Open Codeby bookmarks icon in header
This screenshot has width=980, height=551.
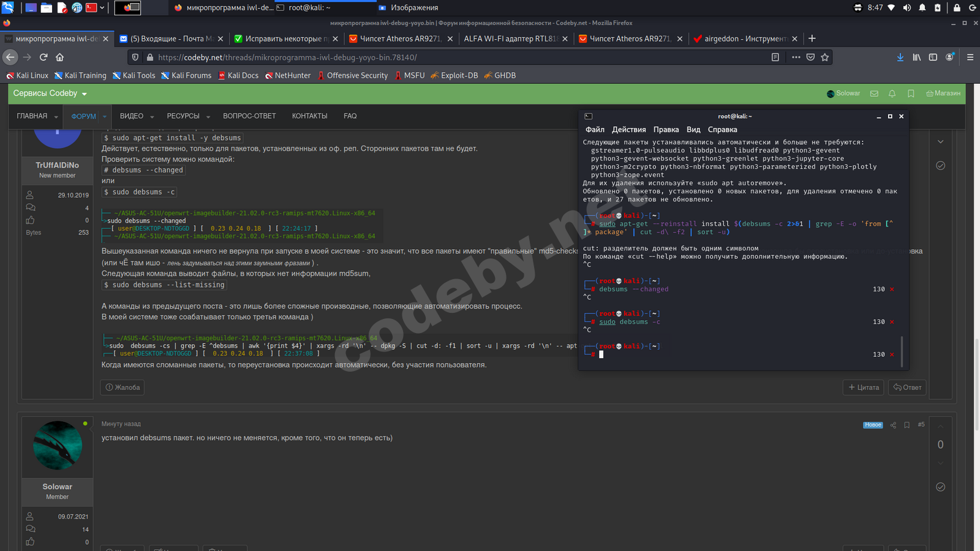911,94
